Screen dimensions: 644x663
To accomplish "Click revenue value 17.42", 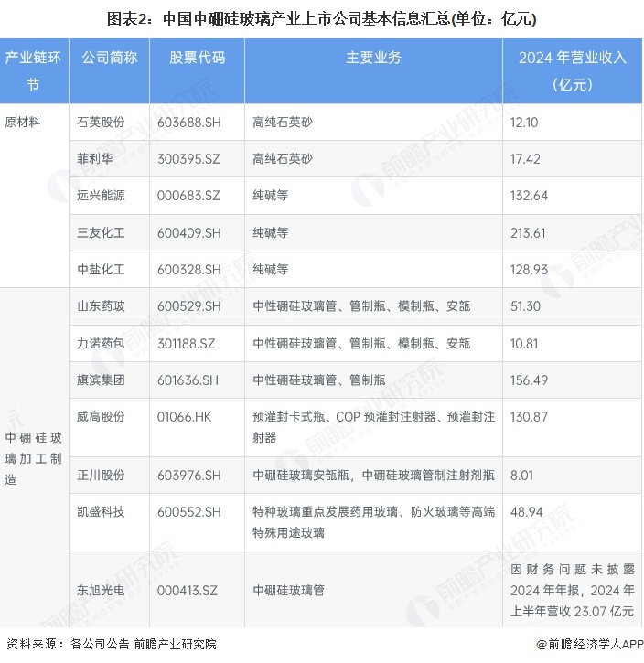I will [x=525, y=159].
